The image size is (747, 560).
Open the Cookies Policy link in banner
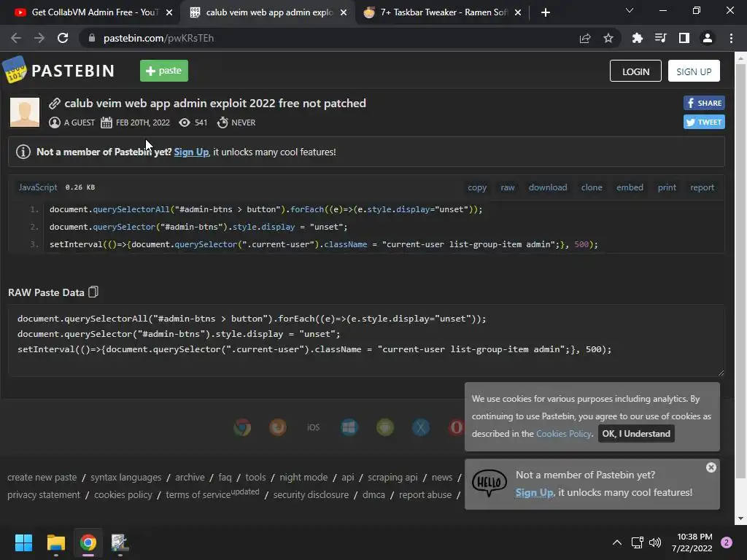click(x=564, y=433)
